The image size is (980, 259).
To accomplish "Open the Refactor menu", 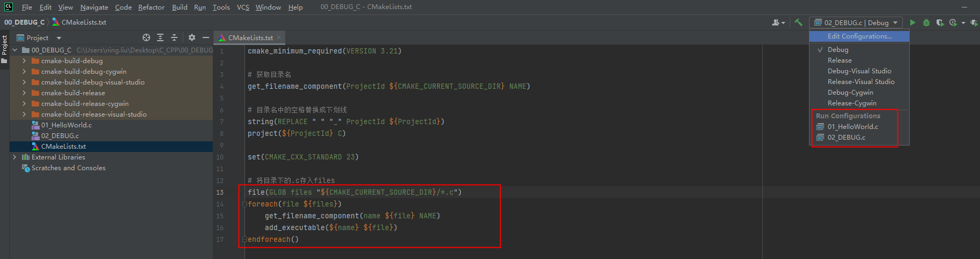I will 151,7.
